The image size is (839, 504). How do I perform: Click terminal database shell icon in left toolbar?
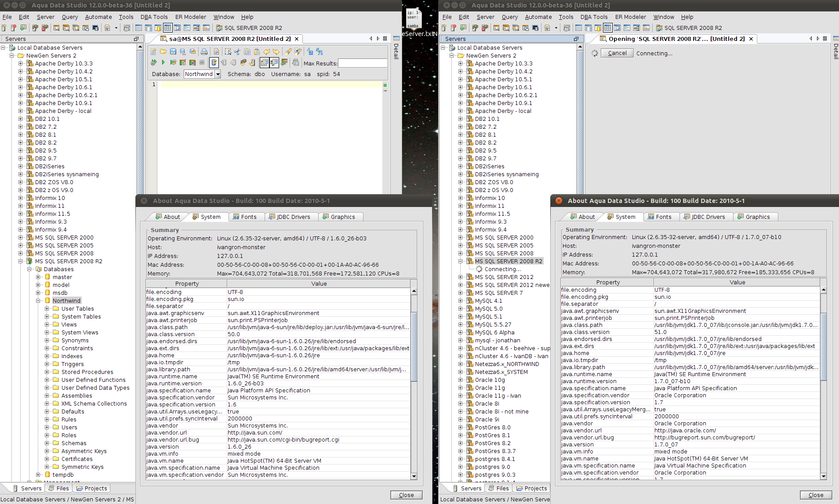[95, 28]
